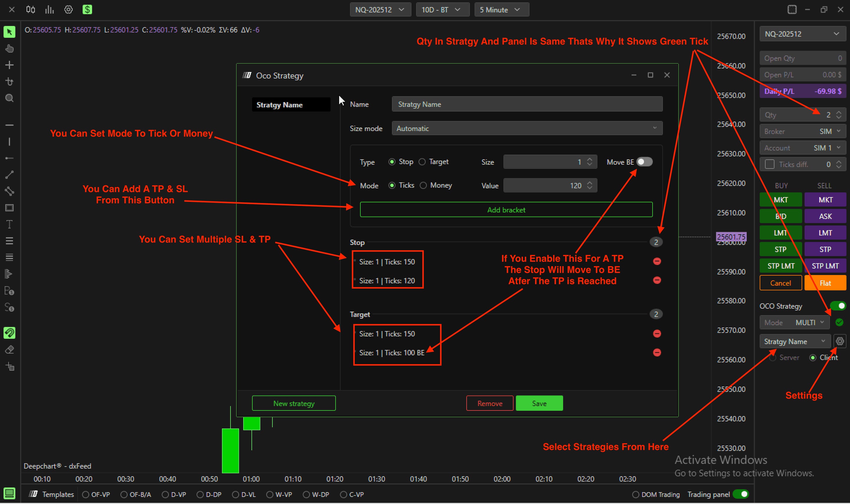The height and width of the screenshot is (504, 850).
Task: Select the DOM Trading radio button
Action: [x=635, y=495]
